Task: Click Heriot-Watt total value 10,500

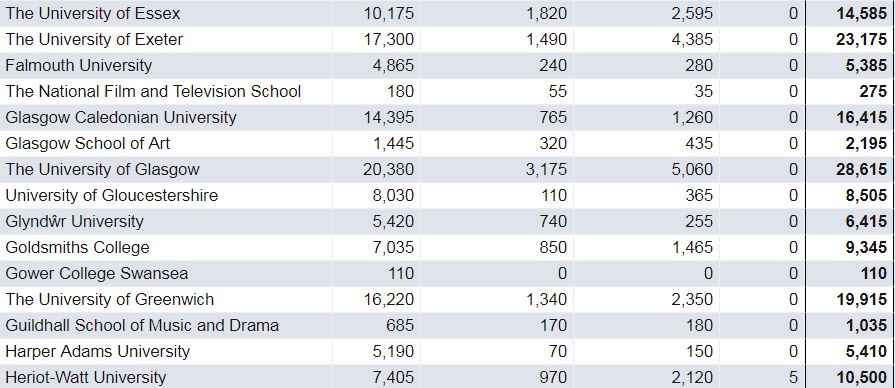Action: click(x=862, y=377)
